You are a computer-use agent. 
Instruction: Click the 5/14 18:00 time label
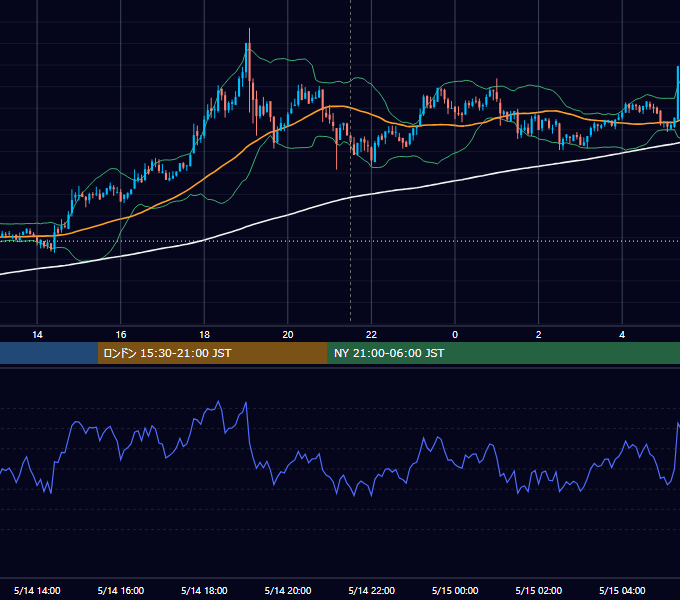[204, 590]
